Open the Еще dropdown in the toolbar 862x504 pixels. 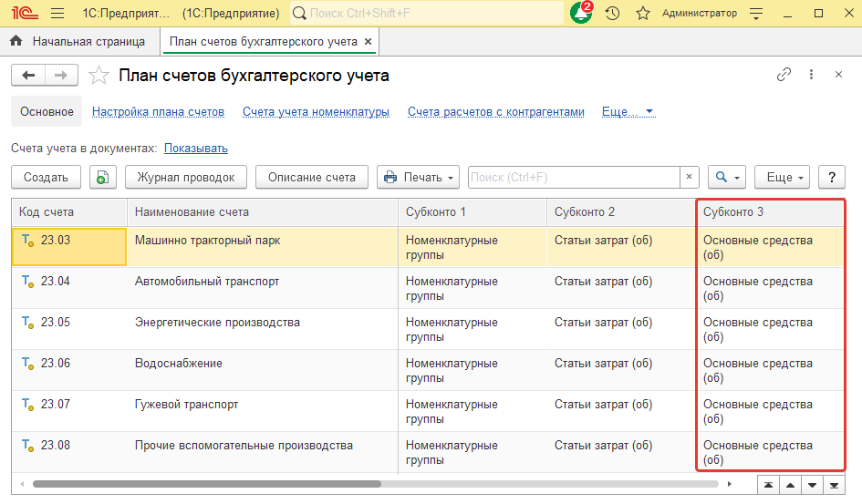[782, 178]
